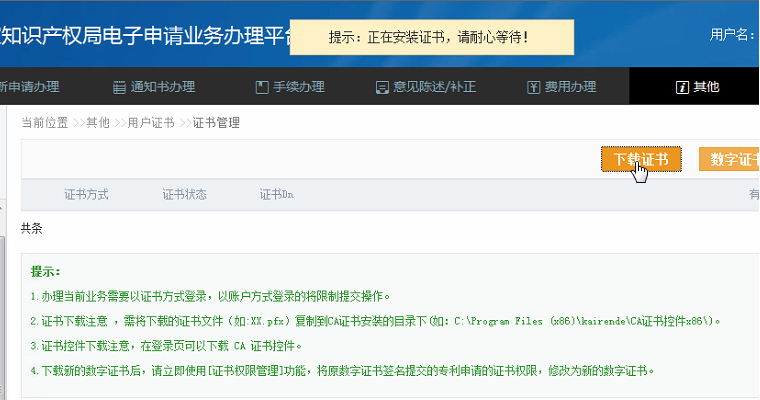Click the yellow 正在安装证书 notification banner
760x400 pixels.
[429, 37]
